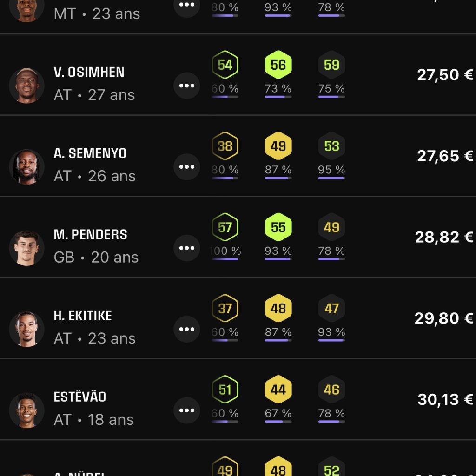Click Estêvão's outlined score hexagon 51
Viewport: 476px width, 476px height.
point(225,390)
